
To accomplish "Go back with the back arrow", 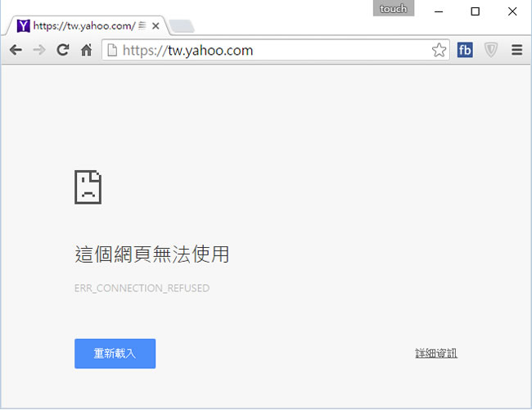I will click(16, 50).
